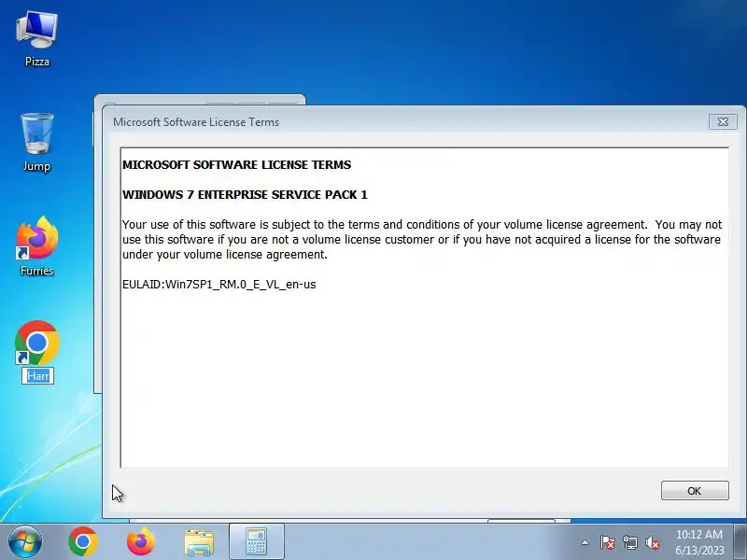Select the Jump recycle bin icon
The width and height of the screenshot is (747, 560).
(x=37, y=142)
